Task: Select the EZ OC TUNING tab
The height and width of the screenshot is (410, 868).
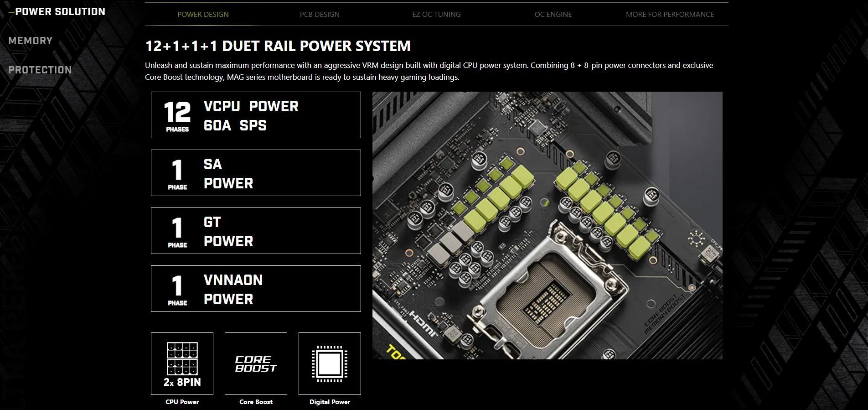Action: [x=436, y=14]
